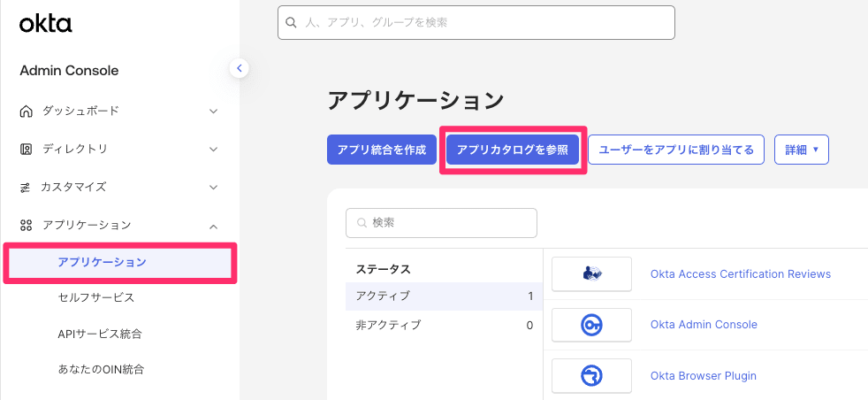Image resolution: width=868 pixels, height=400 pixels.
Task: Select セルフサービス in the sidebar
Action: coord(96,297)
